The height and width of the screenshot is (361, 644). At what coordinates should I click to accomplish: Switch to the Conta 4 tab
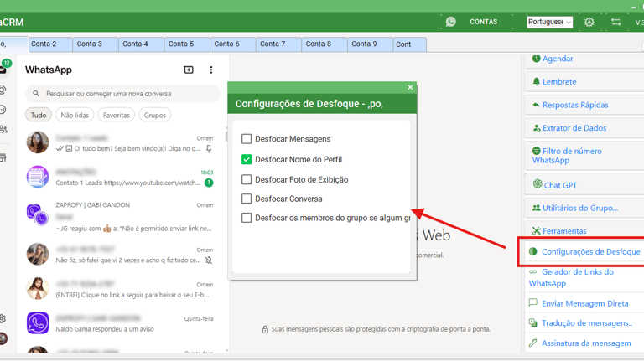[x=141, y=44]
